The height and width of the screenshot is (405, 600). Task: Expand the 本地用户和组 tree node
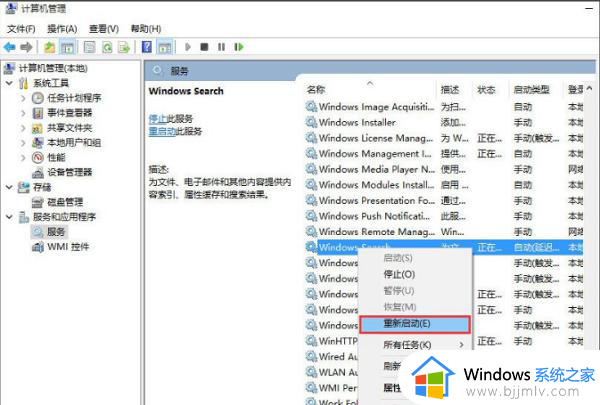23,143
